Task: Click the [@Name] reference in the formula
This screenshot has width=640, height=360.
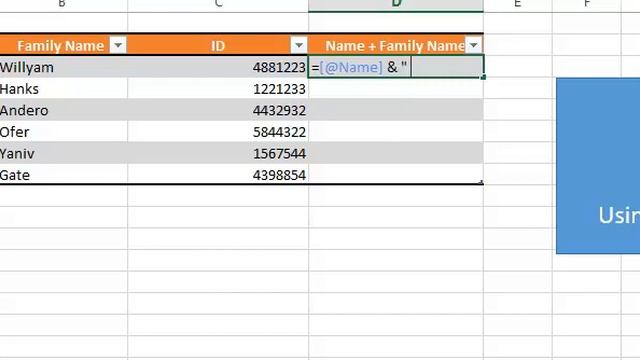Action: click(x=351, y=67)
